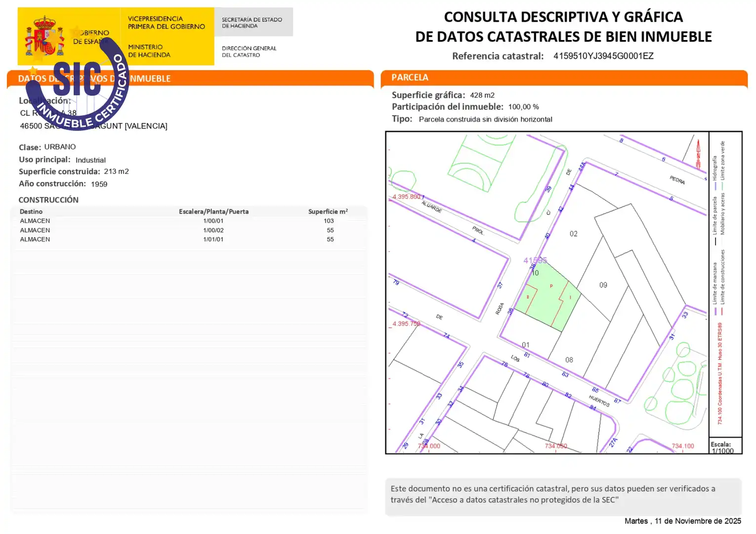This screenshot has width=756, height=534.
Task: Select ALMACEN in the 1/01/01 row
Action: click(35, 239)
